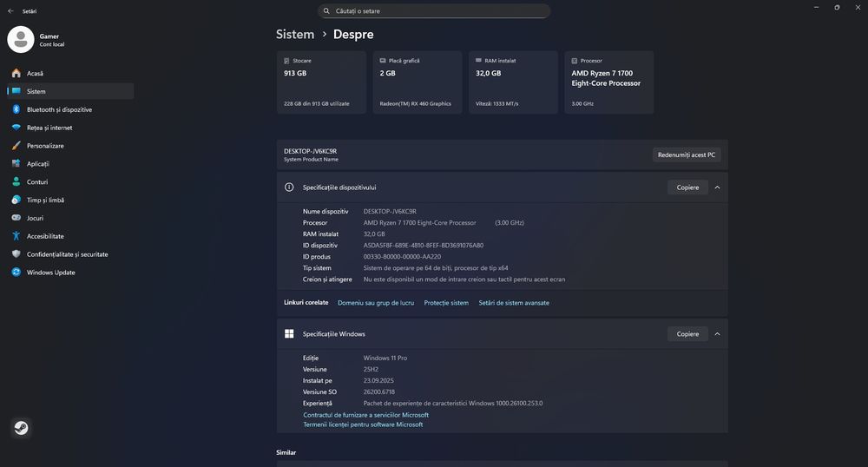Collapse the Specificațiile dispozitivului section chevron

(717, 187)
